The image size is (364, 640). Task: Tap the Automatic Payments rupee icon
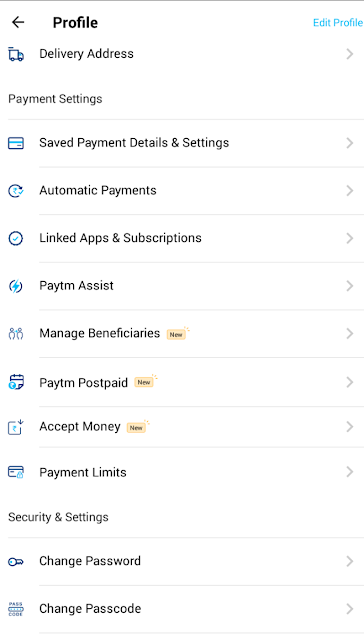(16, 191)
